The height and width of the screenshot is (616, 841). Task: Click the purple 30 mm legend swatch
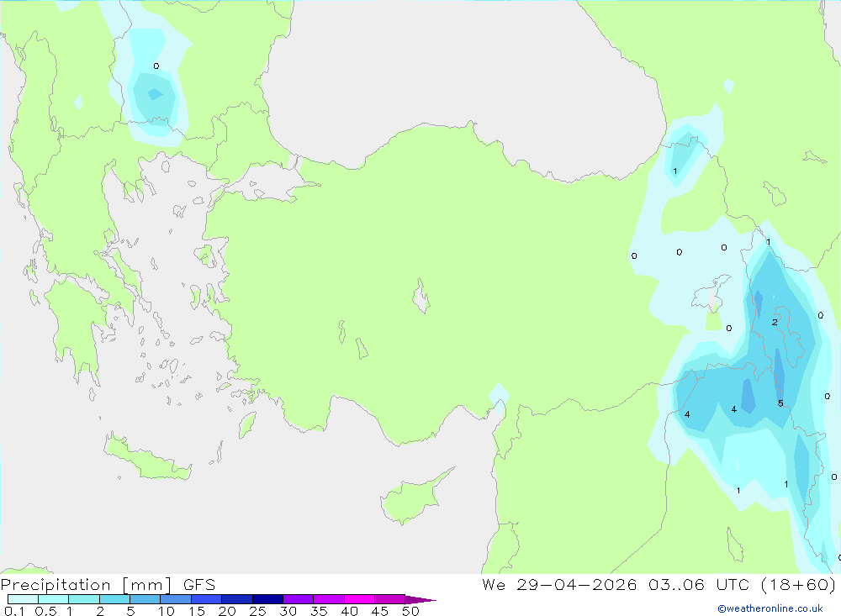coord(298,599)
